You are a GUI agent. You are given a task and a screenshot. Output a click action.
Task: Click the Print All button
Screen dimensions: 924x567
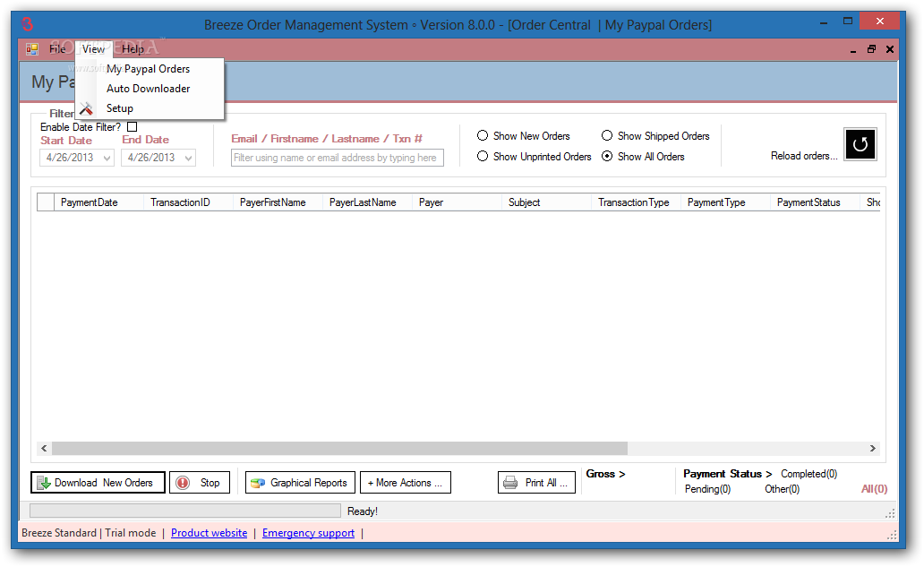(x=537, y=483)
